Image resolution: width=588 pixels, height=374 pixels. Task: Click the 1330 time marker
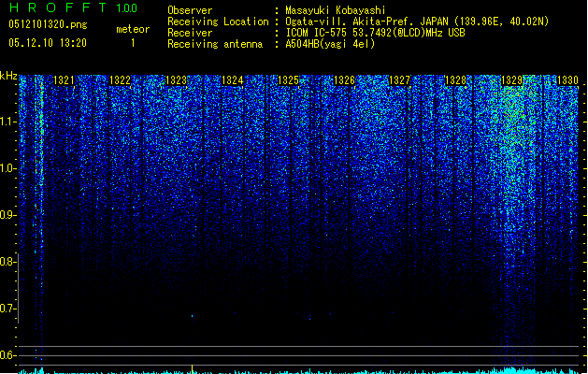tap(567, 80)
